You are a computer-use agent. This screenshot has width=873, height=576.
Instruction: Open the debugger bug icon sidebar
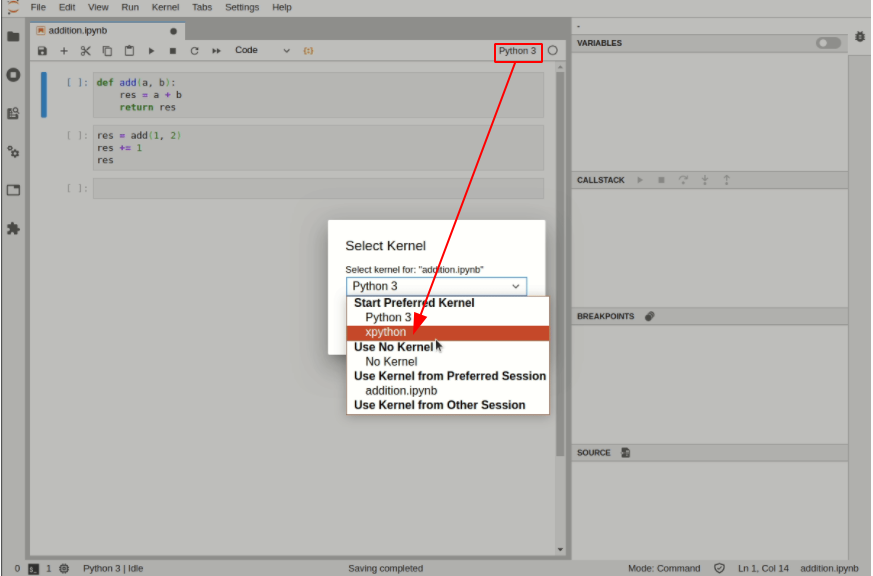[x=860, y=37]
